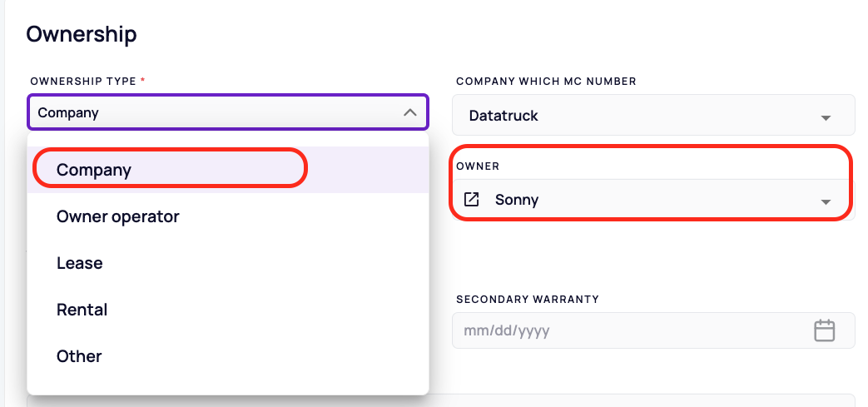Screen dimensions: 868x407
Task: Click the Datatruck value in MC number field
Action: click(503, 116)
